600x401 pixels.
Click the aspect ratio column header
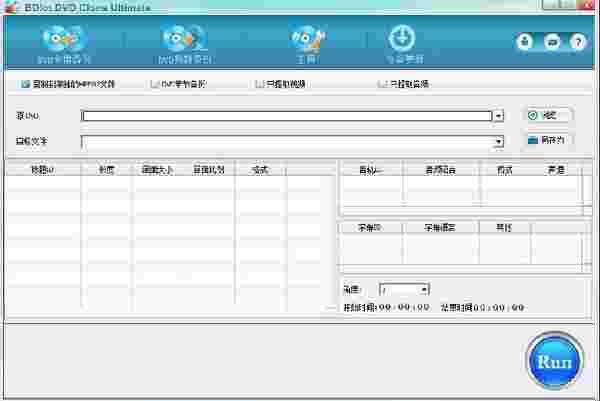[x=209, y=170]
